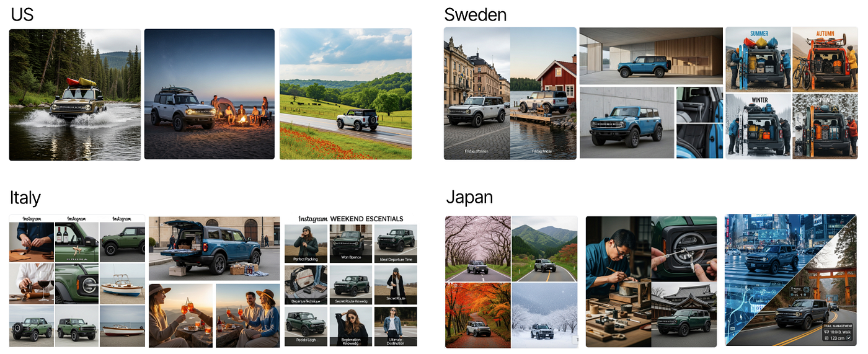Open Japan headlight tool close-up photo
Screen dimensions: 868x354
point(684,248)
